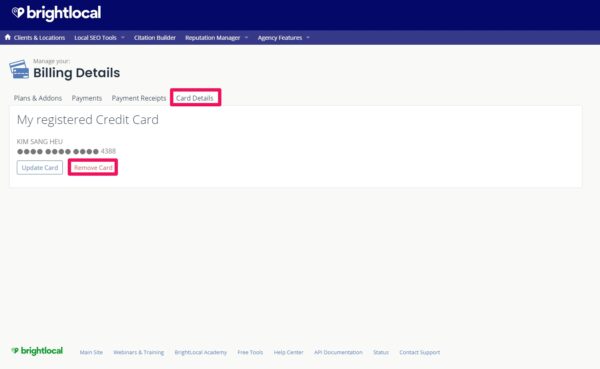600x369 pixels.
Task: Click the brightlocal logo in header
Action: 56,13
